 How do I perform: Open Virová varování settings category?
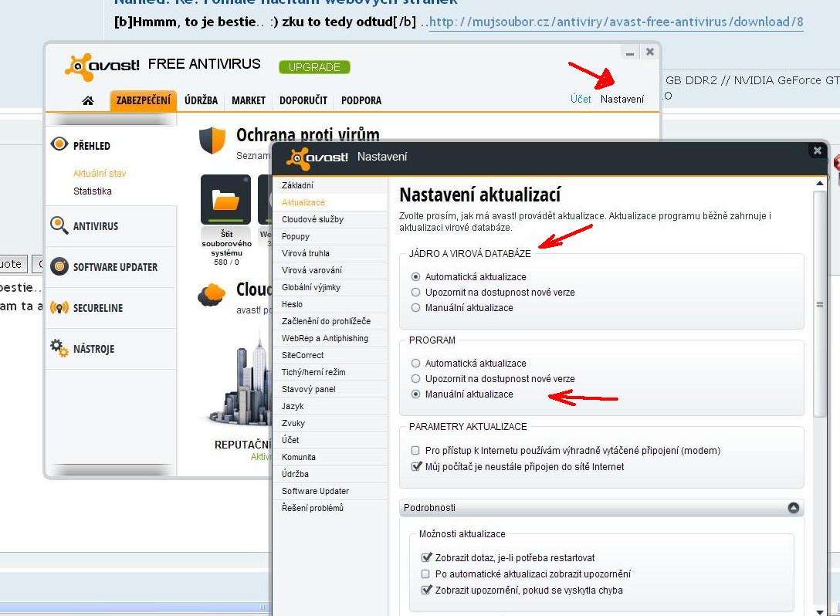(x=330, y=270)
